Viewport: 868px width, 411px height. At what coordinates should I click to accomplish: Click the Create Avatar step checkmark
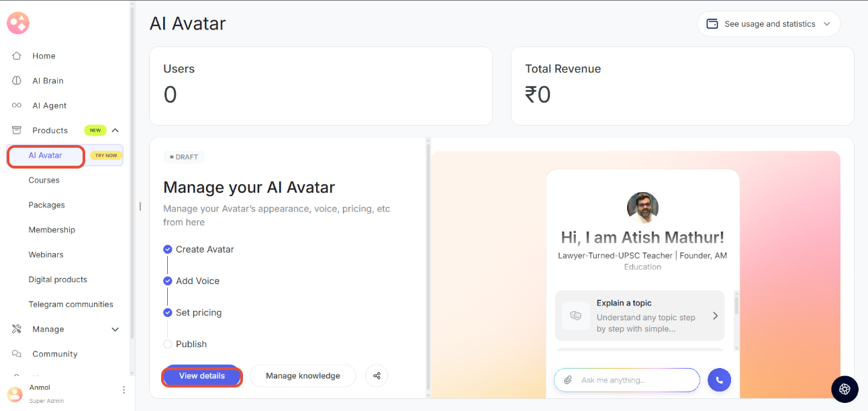[x=168, y=249]
